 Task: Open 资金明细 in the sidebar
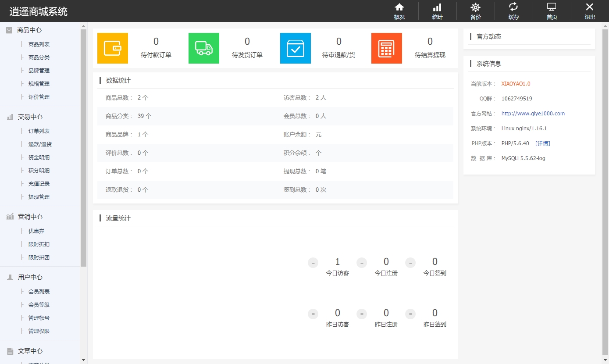39,157
